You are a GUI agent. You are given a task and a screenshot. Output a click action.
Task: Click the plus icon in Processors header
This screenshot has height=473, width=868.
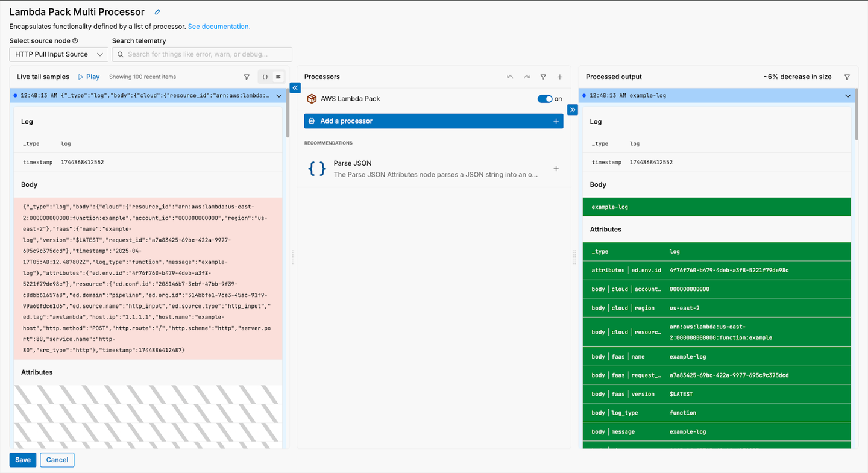pos(559,77)
